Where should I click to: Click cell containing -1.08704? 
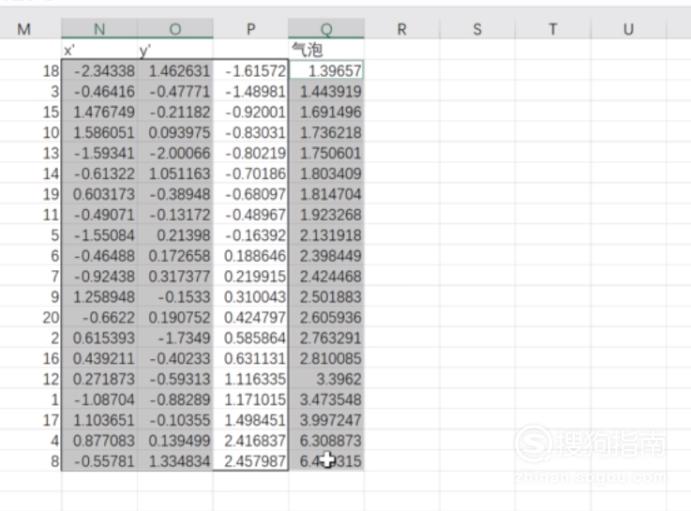(99, 400)
